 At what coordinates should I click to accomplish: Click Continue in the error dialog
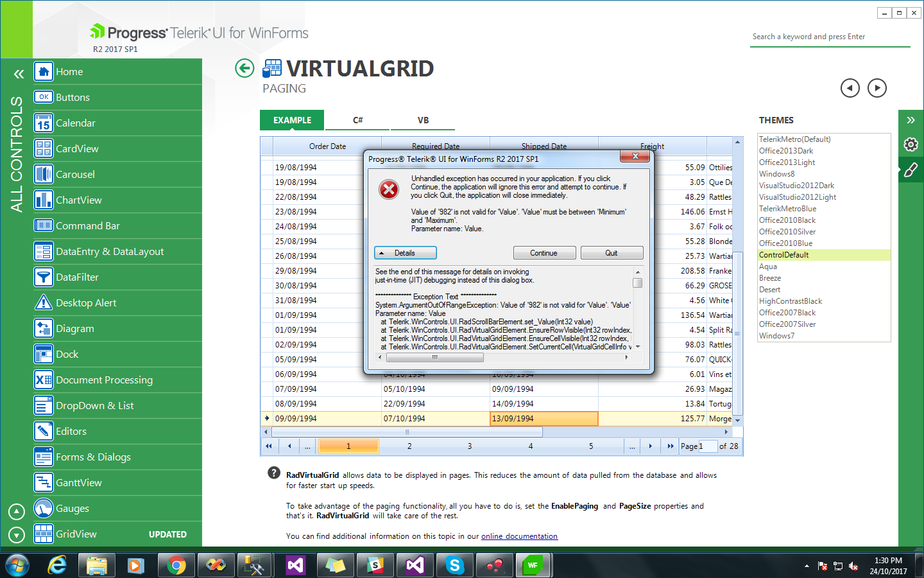pyautogui.click(x=544, y=253)
